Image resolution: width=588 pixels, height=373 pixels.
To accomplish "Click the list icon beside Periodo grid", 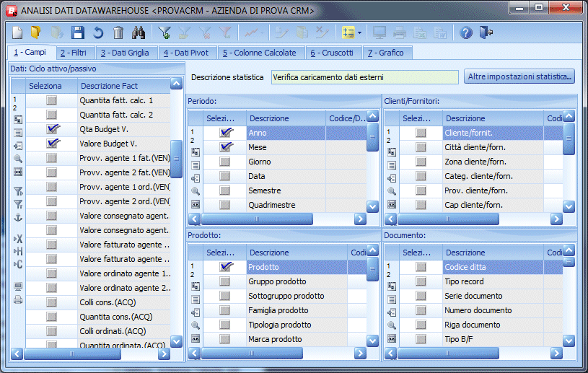I will pyautogui.click(x=196, y=165).
